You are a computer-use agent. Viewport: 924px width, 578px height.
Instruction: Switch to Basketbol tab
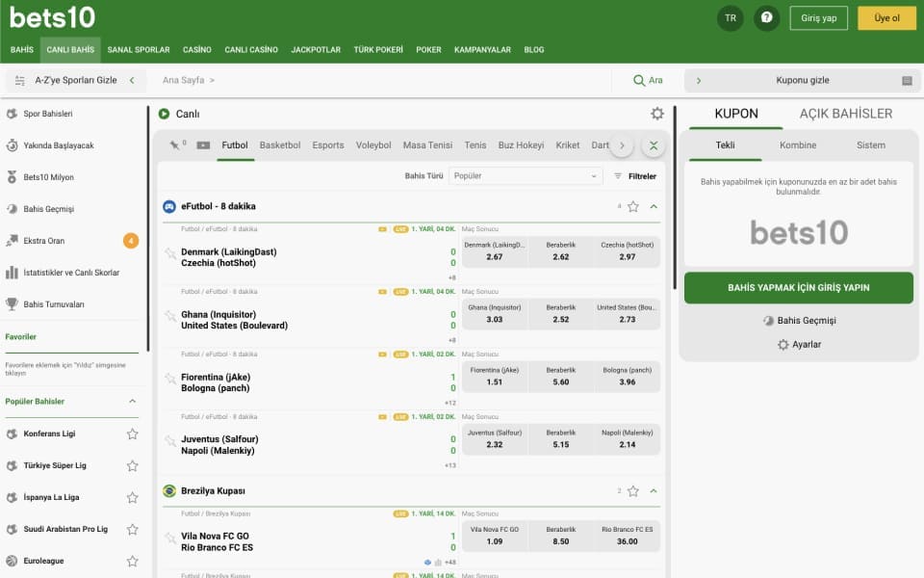click(280, 145)
